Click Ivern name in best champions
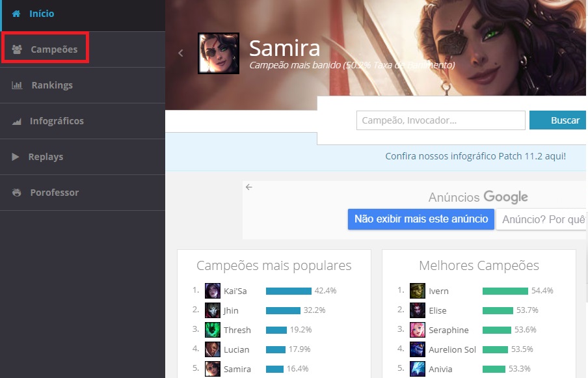The height and width of the screenshot is (378, 588). pos(438,291)
